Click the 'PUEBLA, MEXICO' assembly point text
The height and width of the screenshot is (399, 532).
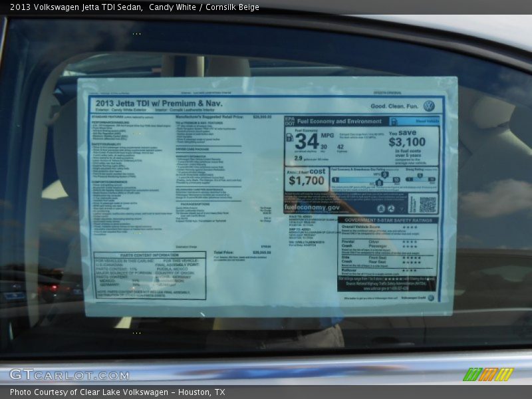pyautogui.click(x=172, y=269)
